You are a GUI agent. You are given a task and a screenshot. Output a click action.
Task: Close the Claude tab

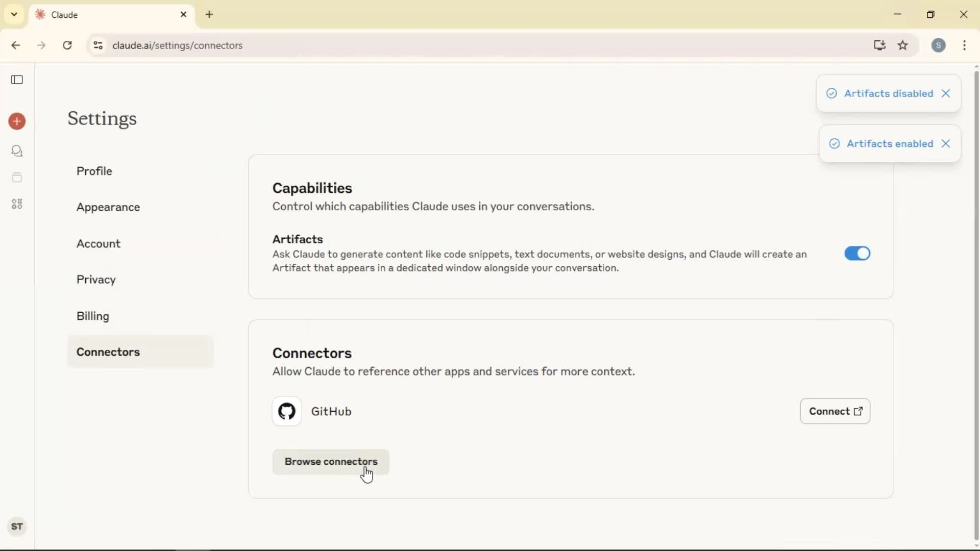[x=184, y=15]
